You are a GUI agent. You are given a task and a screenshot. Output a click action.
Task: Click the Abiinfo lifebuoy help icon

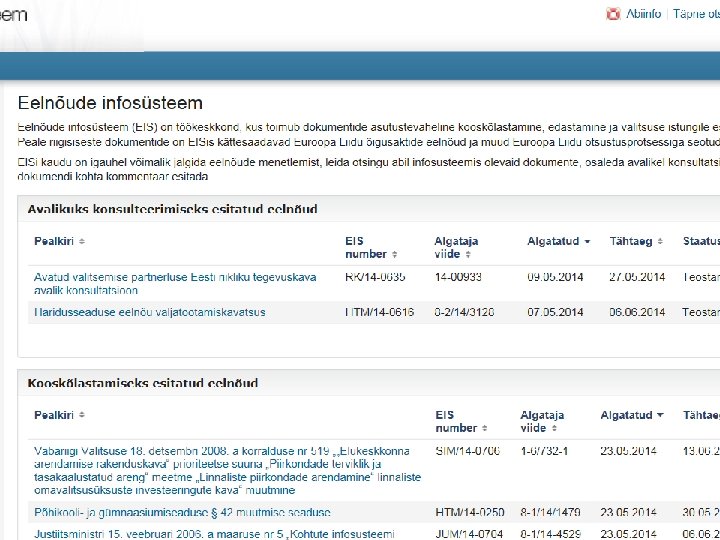tap(613, 14)
